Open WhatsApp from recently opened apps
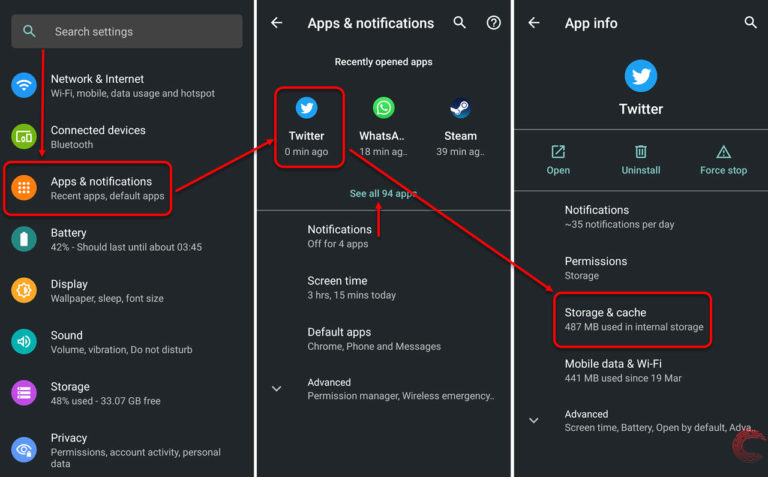The height and width of the screenshot is (477, 768). [383, 127]
